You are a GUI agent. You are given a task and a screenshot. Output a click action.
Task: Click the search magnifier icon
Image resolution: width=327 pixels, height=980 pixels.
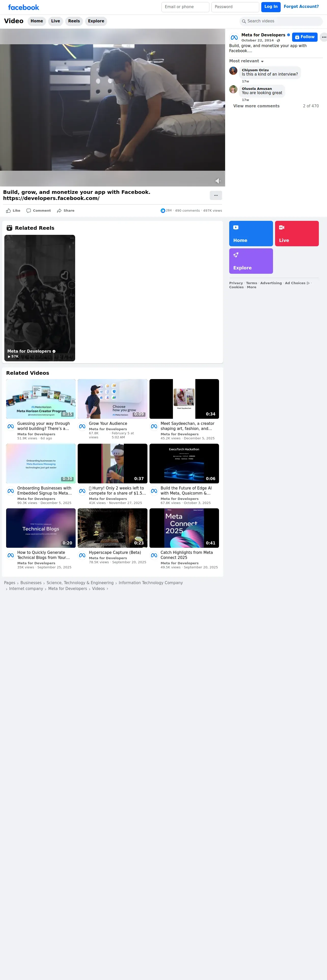[x=244, y=21]
